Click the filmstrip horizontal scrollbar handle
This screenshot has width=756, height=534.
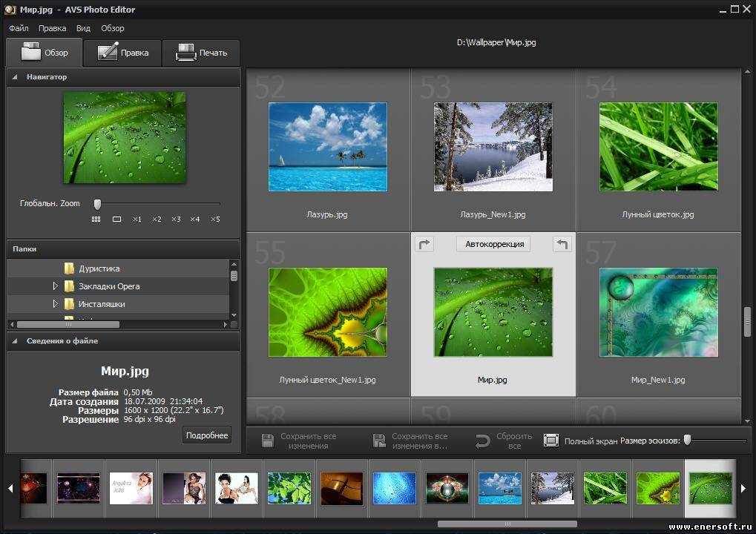[x=507, y=524]
